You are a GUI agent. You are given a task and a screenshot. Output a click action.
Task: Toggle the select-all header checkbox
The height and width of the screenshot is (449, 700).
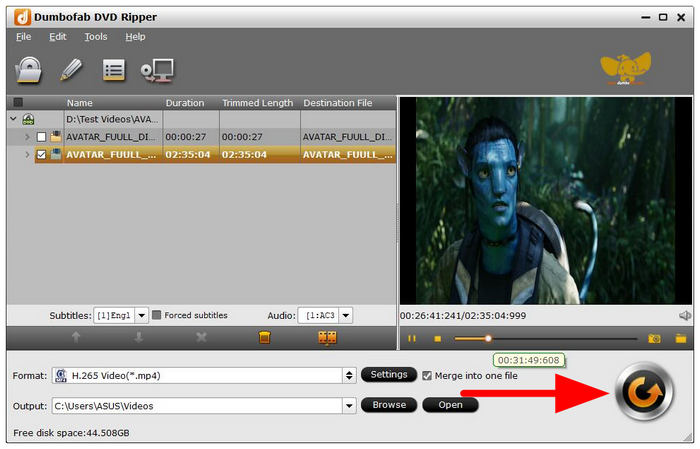pos(18,103)
